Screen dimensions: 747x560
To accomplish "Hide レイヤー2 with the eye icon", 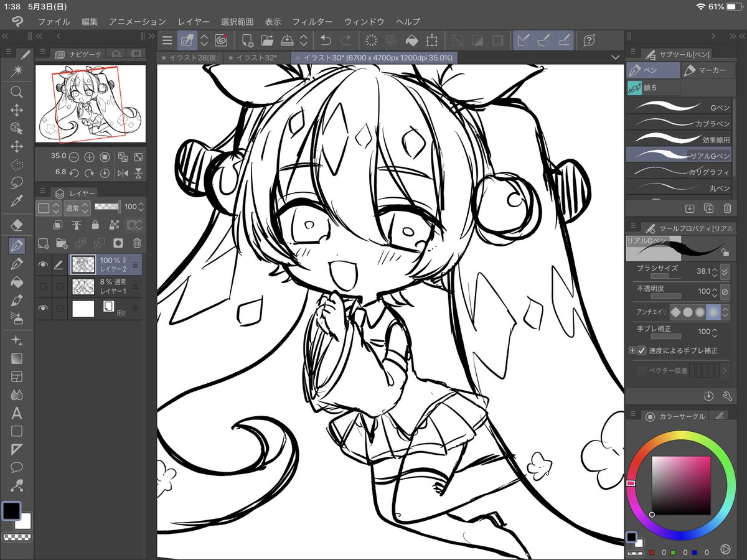I will tap(43, 264).
